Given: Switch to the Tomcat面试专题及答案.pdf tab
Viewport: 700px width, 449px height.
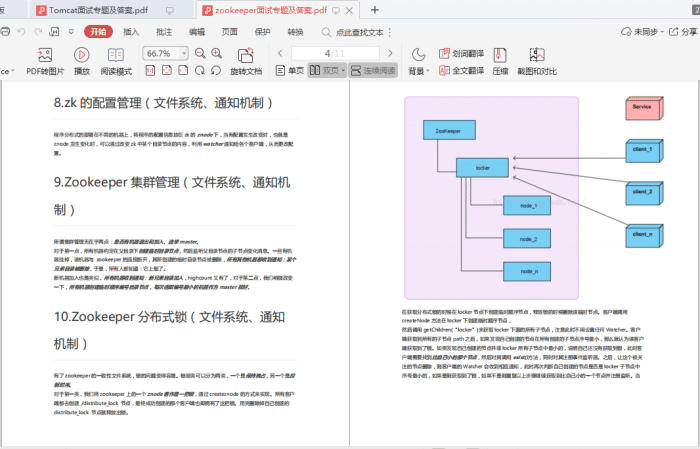Looking at the screenshot, I should pyautogui.click(x=98, y=10).
